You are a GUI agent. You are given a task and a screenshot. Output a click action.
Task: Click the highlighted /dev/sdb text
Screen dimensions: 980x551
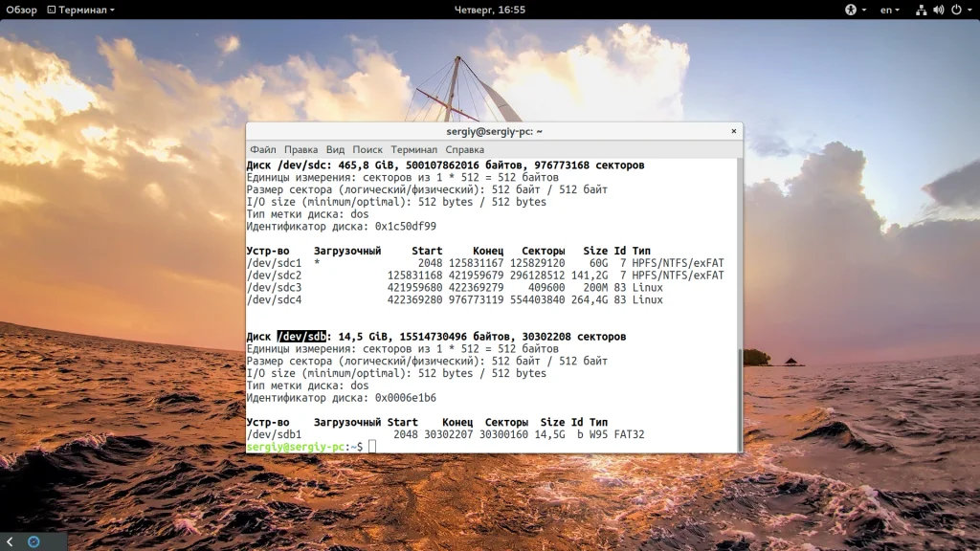click(302, 337)
